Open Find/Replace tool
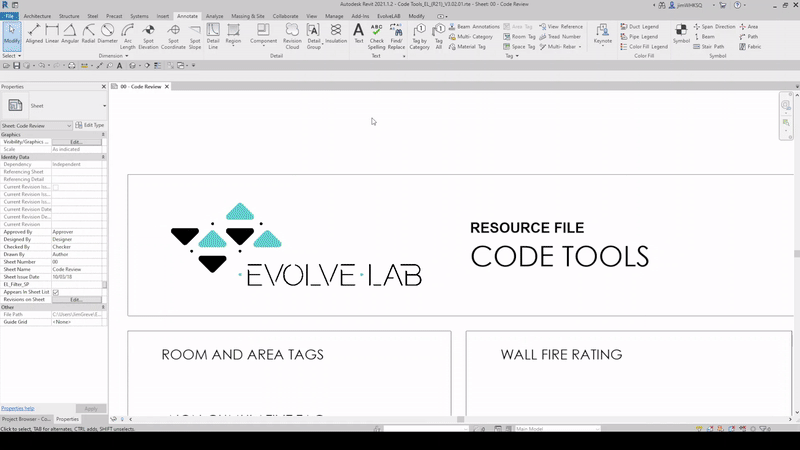The image size is (800, 450). (396, 36)
